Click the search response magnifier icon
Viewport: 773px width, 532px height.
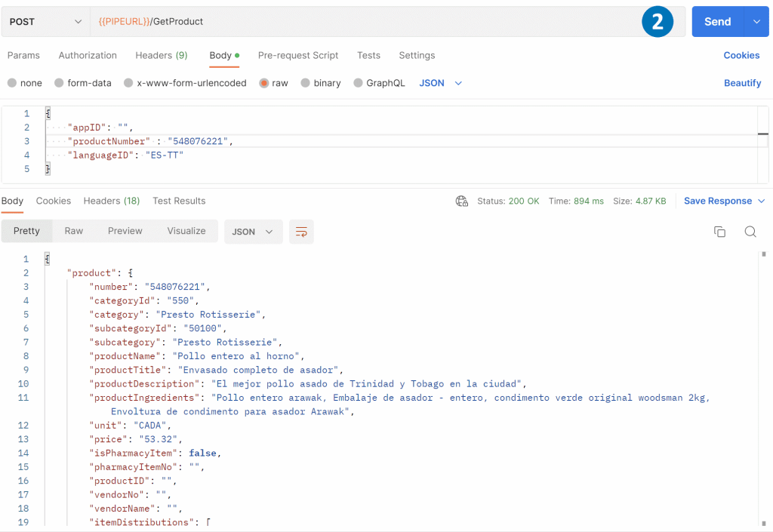click(750, 232)
